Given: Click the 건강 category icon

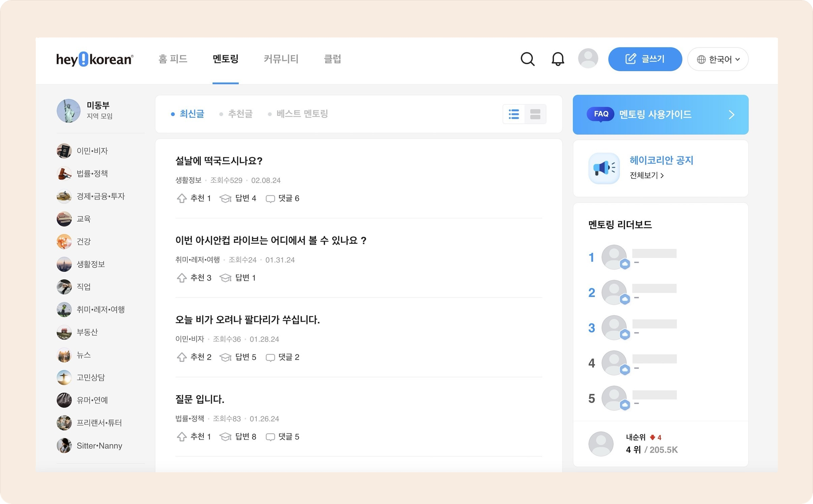Looking at the screenshot, I should click(64, 241).
